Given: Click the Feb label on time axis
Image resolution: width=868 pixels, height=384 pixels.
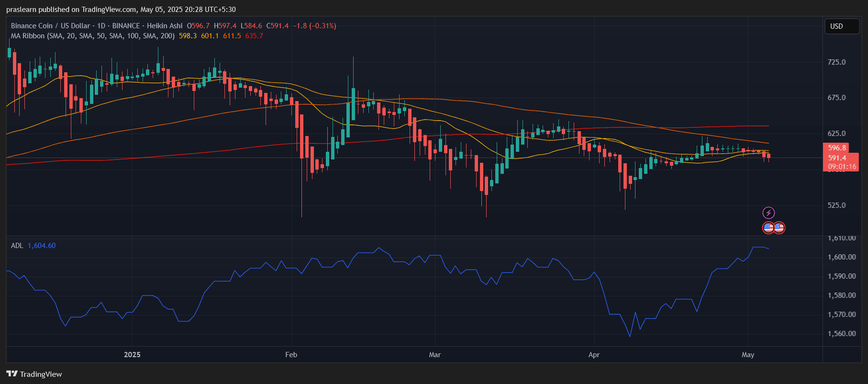Looking at the screenshot, I should coord(291,355).
